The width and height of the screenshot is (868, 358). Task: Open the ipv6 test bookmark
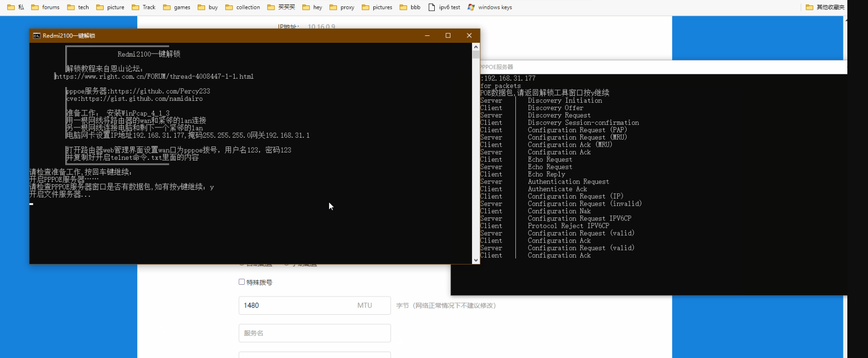pyautogui.click(x=444, y=7)
